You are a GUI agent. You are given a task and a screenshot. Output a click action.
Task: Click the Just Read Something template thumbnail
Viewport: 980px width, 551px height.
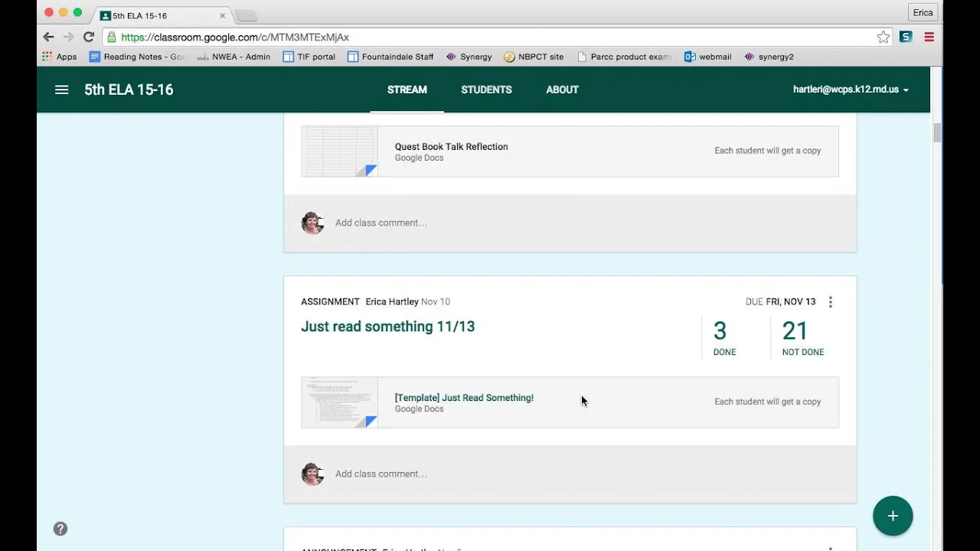click(339, 403)
